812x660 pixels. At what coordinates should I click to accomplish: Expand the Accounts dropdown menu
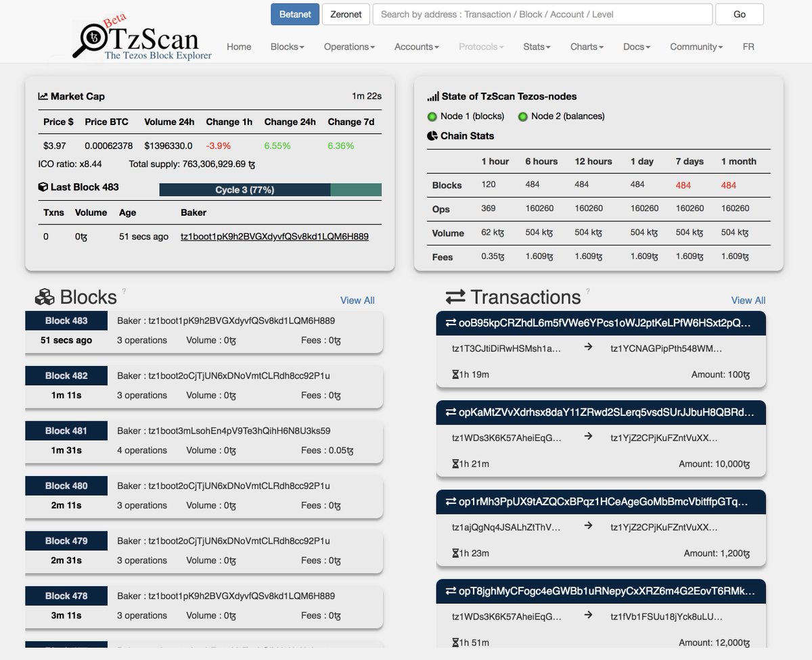click(x=417, y=47)
